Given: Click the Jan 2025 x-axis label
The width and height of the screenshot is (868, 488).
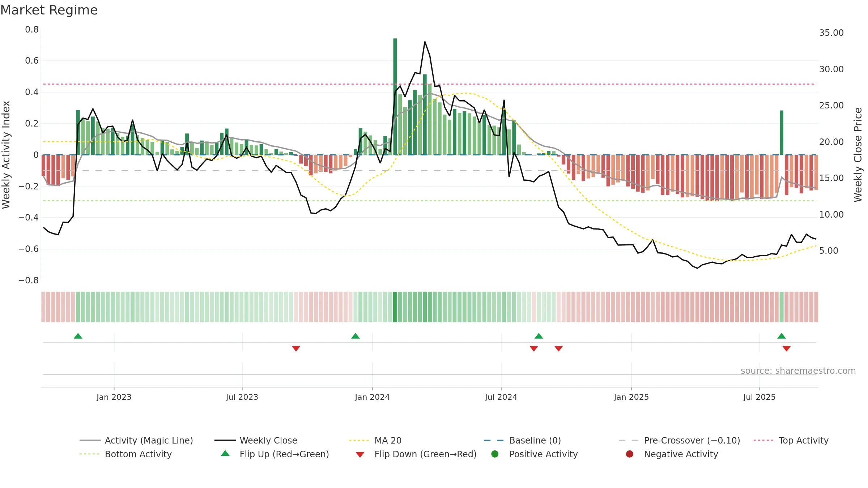Looking at the screenshot, I should [x=631, y=397].
